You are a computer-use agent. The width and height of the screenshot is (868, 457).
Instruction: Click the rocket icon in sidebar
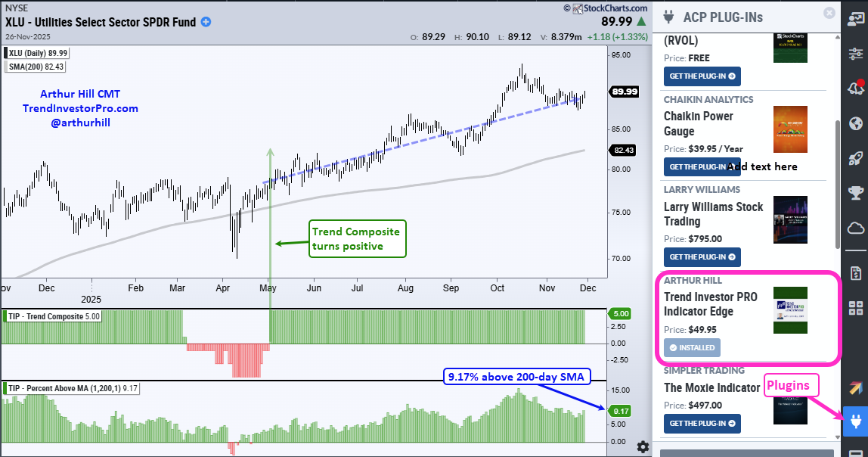click(856, 158)
